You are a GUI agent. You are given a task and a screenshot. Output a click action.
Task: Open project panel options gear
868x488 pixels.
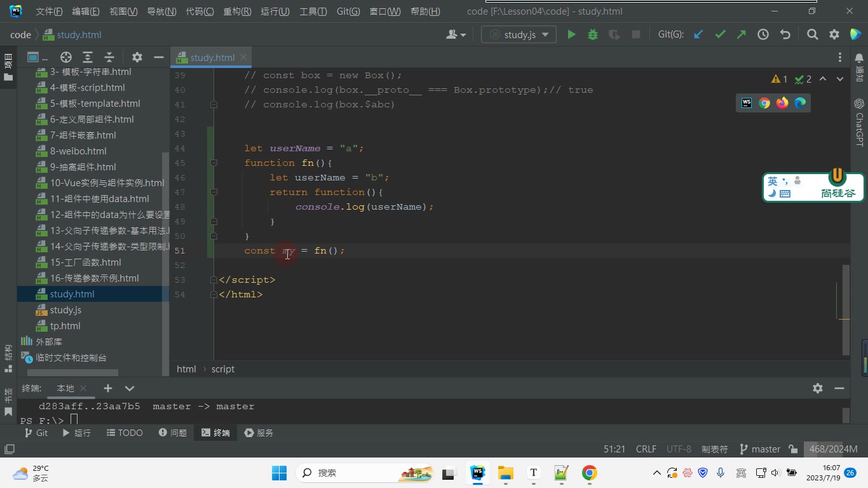coord(137,57)
